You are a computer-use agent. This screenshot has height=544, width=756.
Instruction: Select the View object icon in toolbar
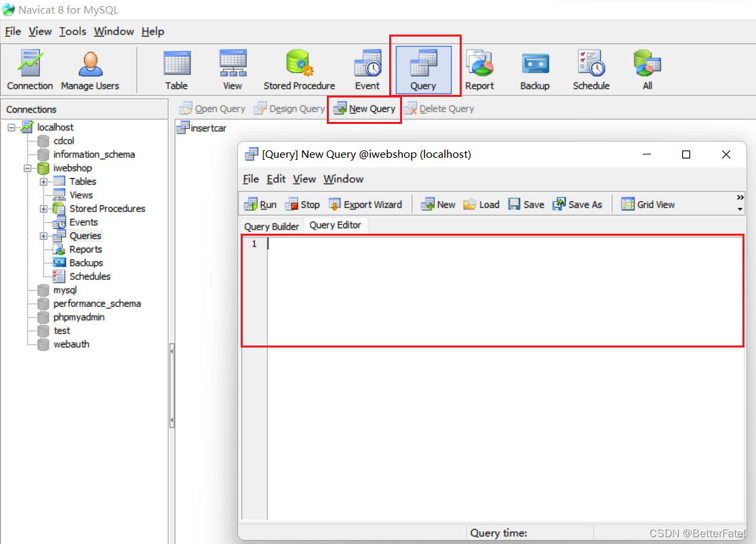point(233,70)
